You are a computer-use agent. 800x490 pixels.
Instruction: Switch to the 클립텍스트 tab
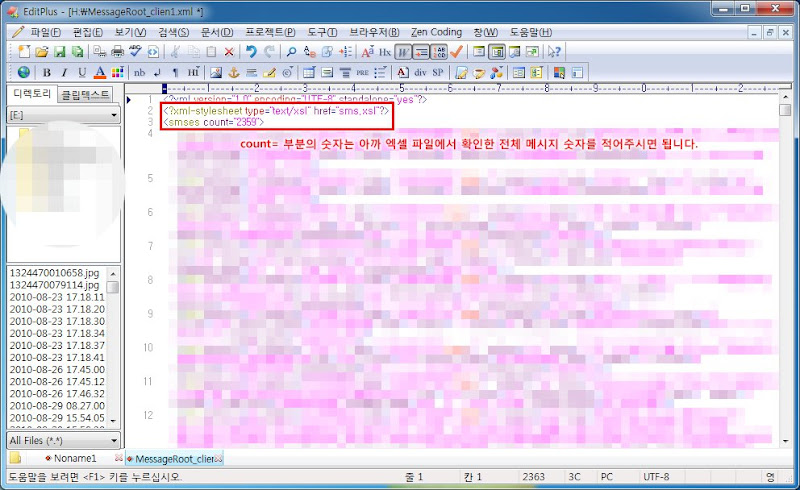(x=85, y=95)
